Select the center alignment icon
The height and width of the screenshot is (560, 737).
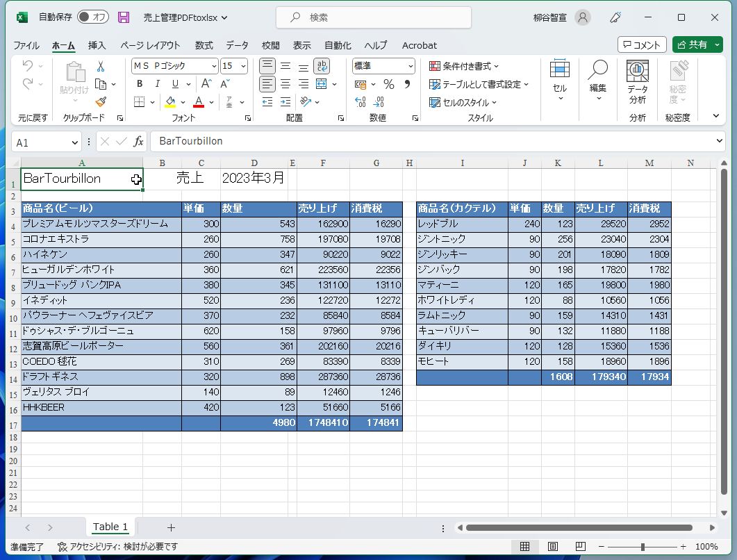tap(285, 84)
